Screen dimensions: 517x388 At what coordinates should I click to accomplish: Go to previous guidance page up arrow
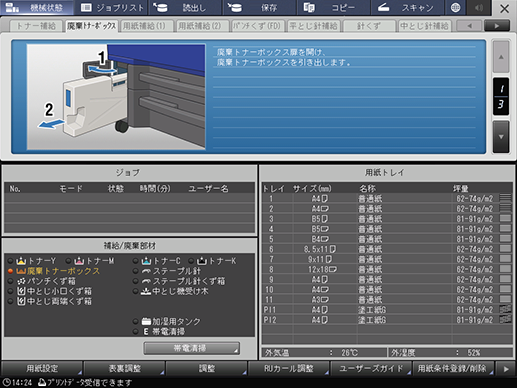pyautogui.click(x=501, y=57)
